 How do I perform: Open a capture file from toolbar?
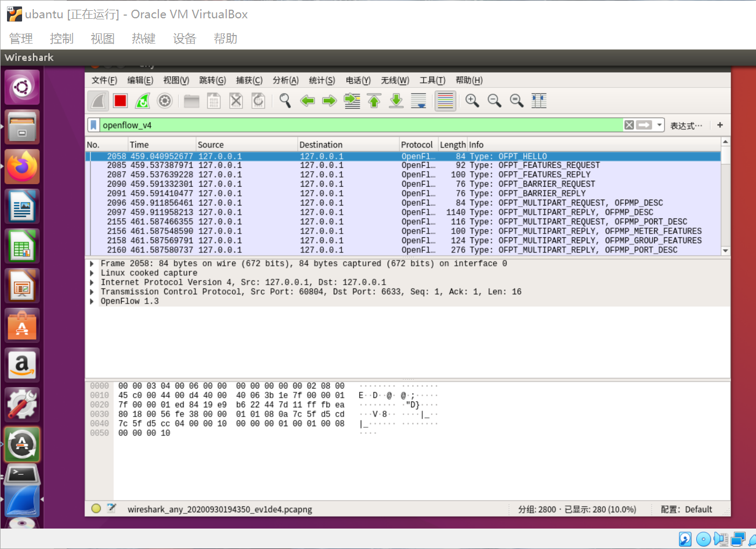[x=192, y=101]
